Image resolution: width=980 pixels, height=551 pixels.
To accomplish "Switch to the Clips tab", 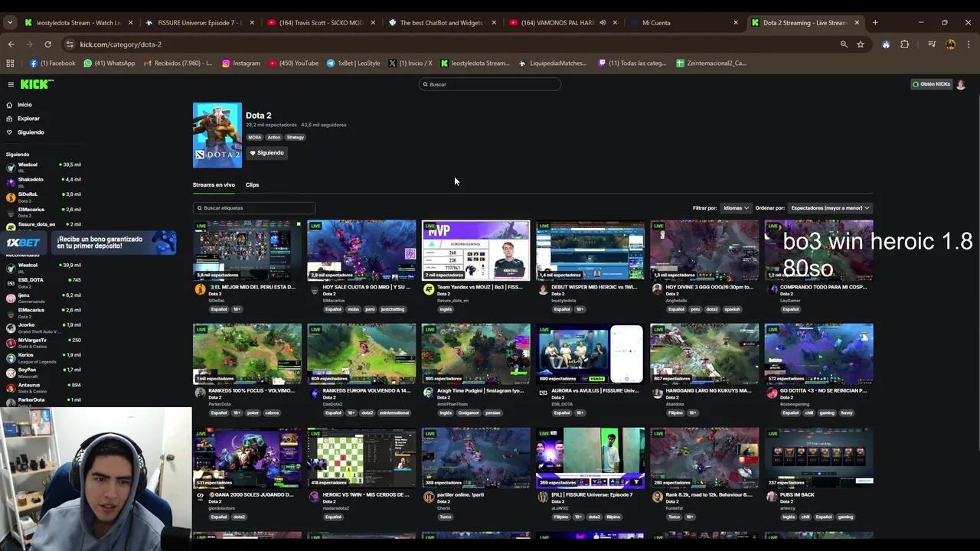I will (252, 184).
